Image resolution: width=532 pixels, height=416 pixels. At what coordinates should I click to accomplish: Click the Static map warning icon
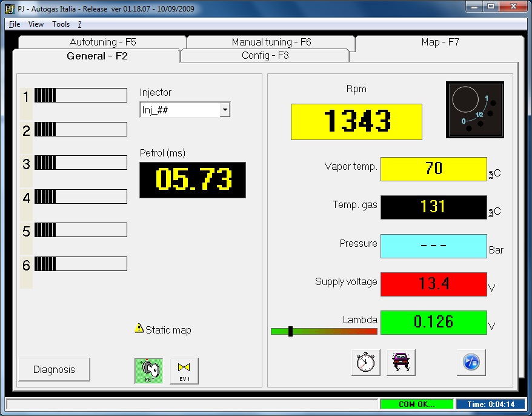[139, 329]
